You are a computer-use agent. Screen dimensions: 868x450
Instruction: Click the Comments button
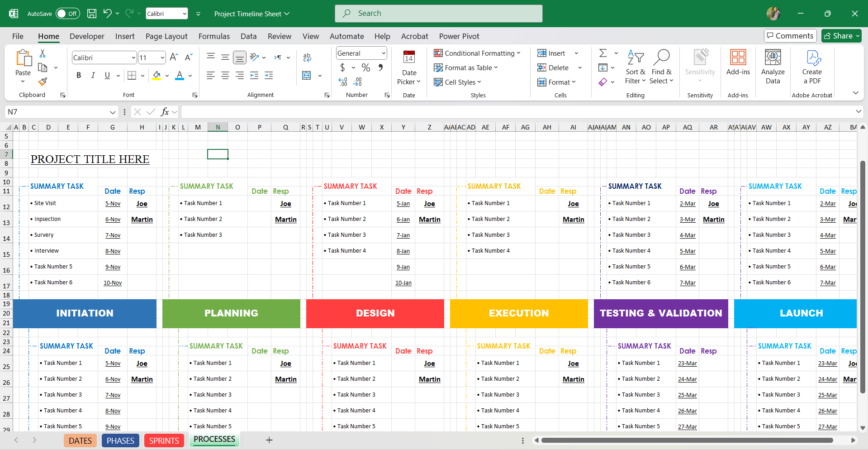[790, 35]
